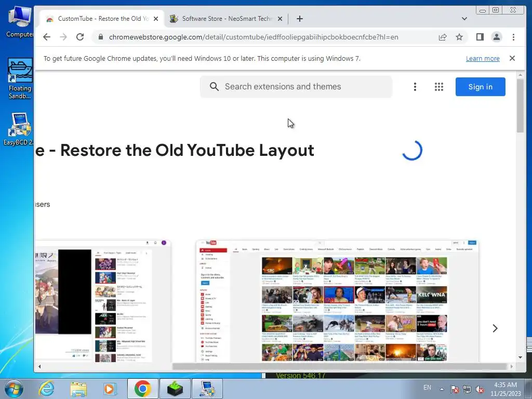This screenshot has width=532, height=399.
Task: Click the Action Center flag icon
Action: (454, 389)
